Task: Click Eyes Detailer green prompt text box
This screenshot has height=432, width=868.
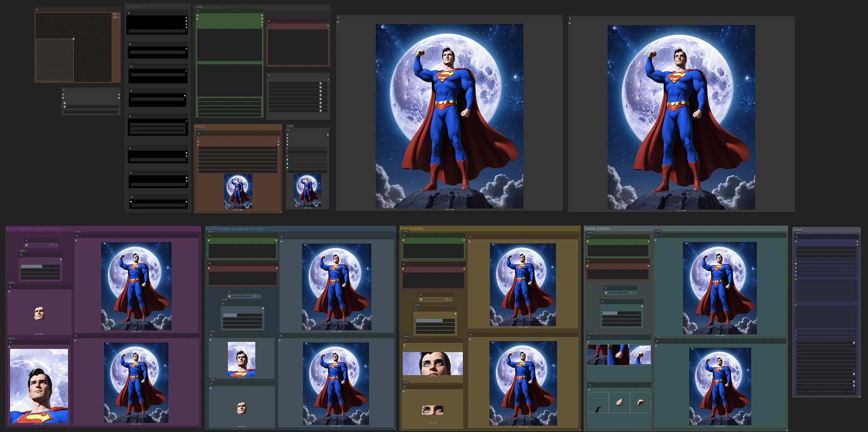Action: (433, 251)
